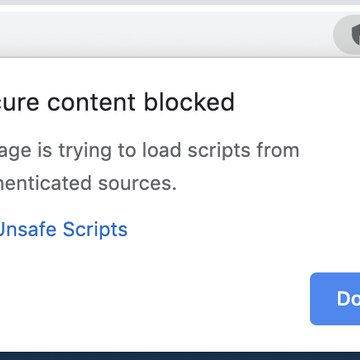Click the word 'Unsafe' in the blue link
Screen dimensions: 360x360
pyautogui.click(x=27, y=229)
